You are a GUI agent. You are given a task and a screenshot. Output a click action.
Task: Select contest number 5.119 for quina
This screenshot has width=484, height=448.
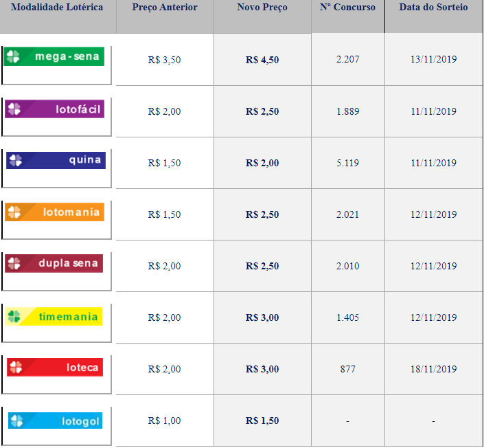pyautogui.click(x=347, y=163)
